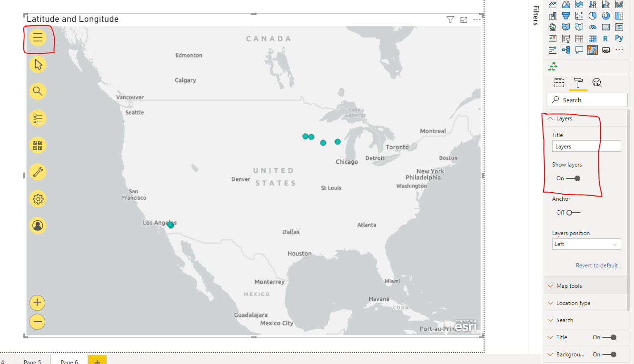Open the basemap gallery tool
Viewport: 634px width, 364px height.
coord(38,145)
